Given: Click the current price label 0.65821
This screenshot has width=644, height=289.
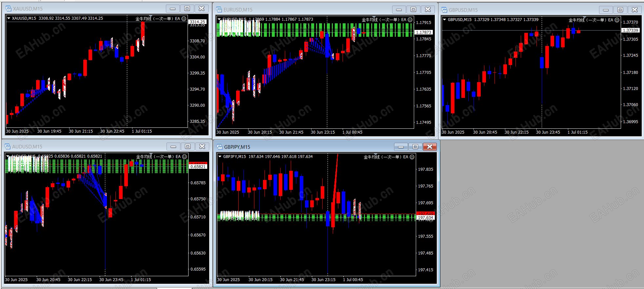Looking at the screenshot, I should click(x=198, y=167).
